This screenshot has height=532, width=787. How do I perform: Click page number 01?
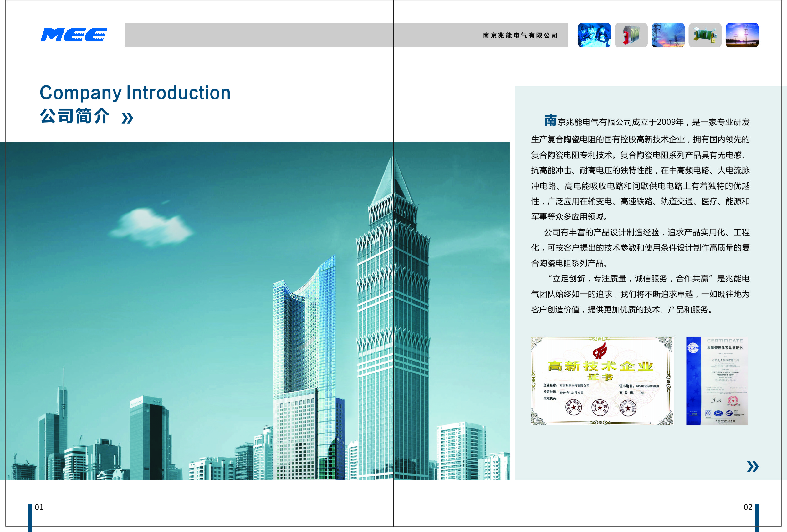click(x=39, y=507)
